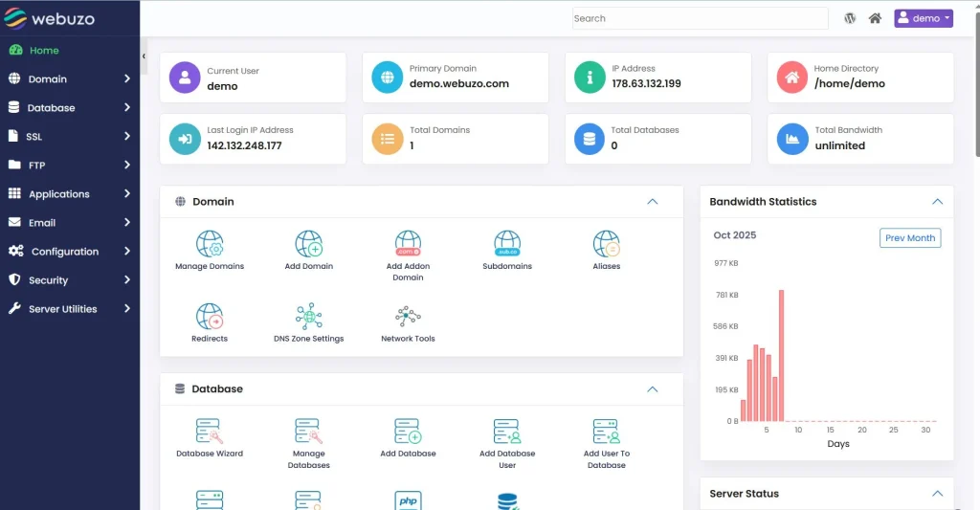Open the Redirects icon

click(210, 317)
